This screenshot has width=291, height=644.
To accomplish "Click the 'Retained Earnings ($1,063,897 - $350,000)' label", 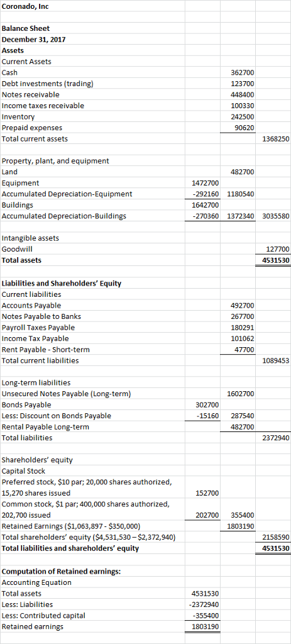I will tap(72, 526).
